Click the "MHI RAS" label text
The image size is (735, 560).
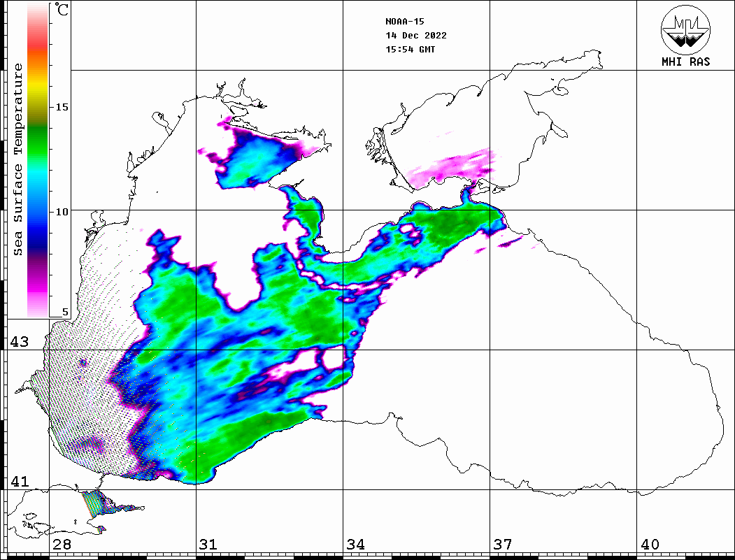685,62
